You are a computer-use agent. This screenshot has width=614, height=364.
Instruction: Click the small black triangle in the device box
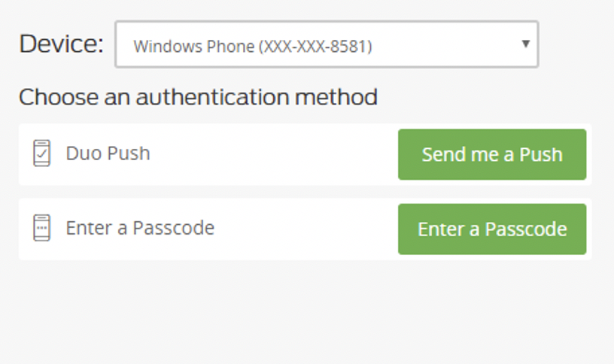(x=526, y=44)
